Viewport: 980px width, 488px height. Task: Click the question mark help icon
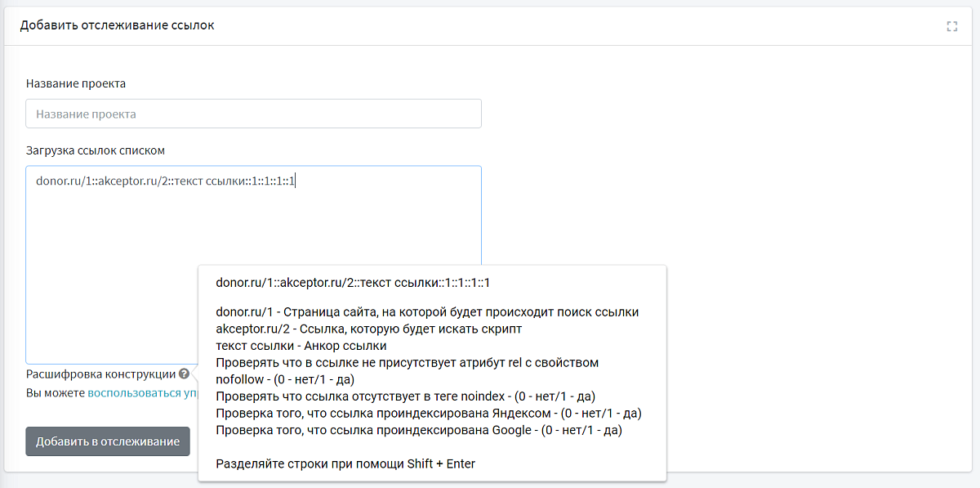pyautogui.click(x=184, y=374)
